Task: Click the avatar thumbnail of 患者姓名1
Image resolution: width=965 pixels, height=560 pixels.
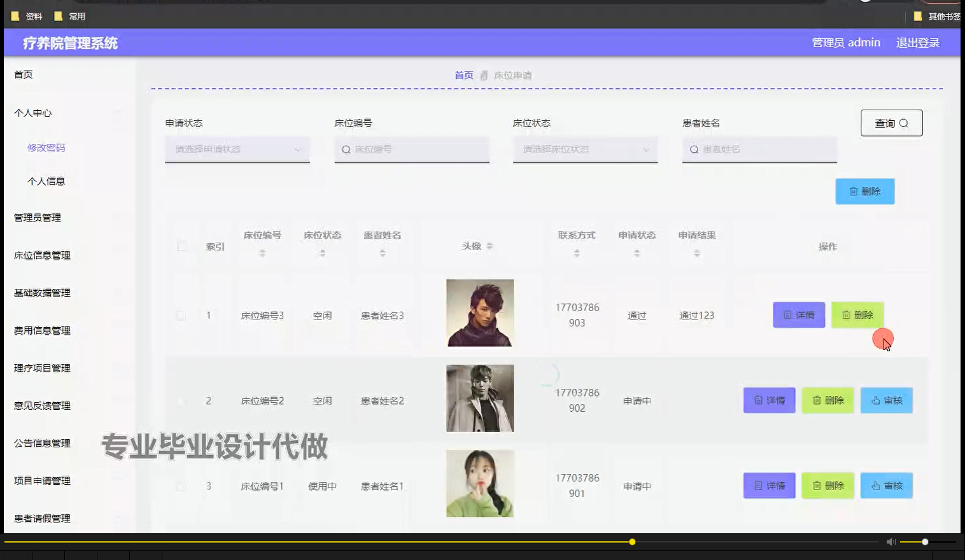Action: [479, 484]
